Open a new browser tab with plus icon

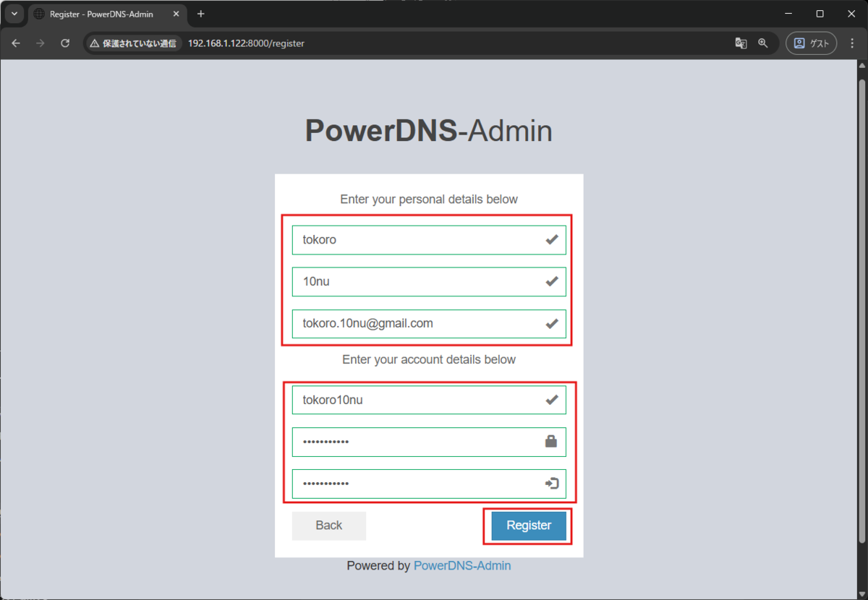(201, 14)
